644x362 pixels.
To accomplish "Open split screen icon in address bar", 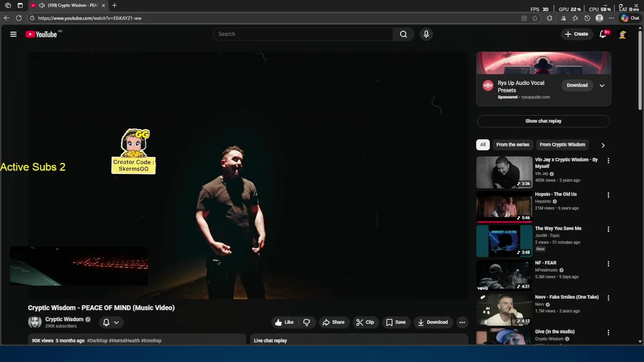I will coord(524,18).
